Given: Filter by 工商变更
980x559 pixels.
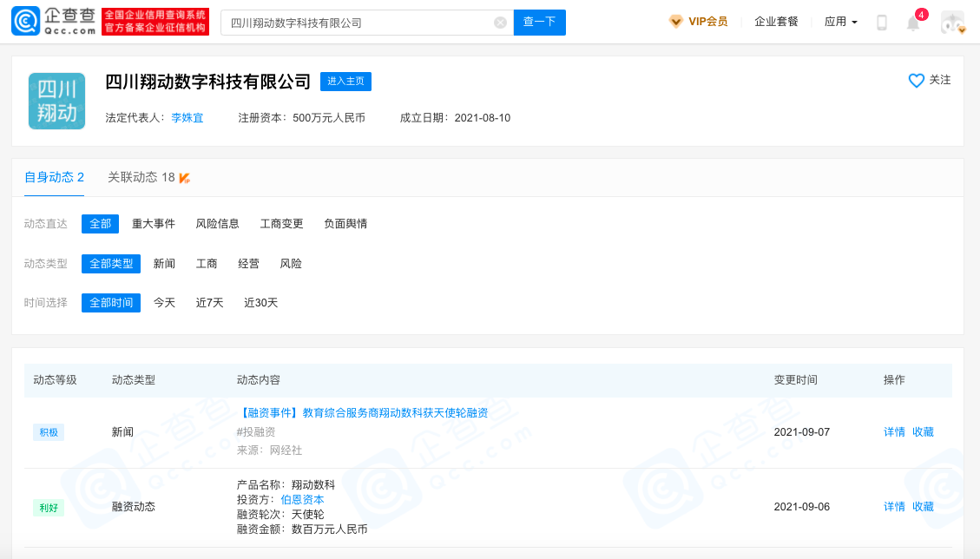Looking at the screenshot, I should tap(281, 224).
